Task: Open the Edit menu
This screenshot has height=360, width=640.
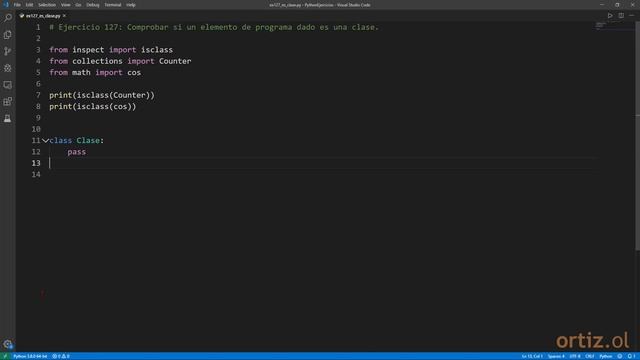Action: [29, 5]
